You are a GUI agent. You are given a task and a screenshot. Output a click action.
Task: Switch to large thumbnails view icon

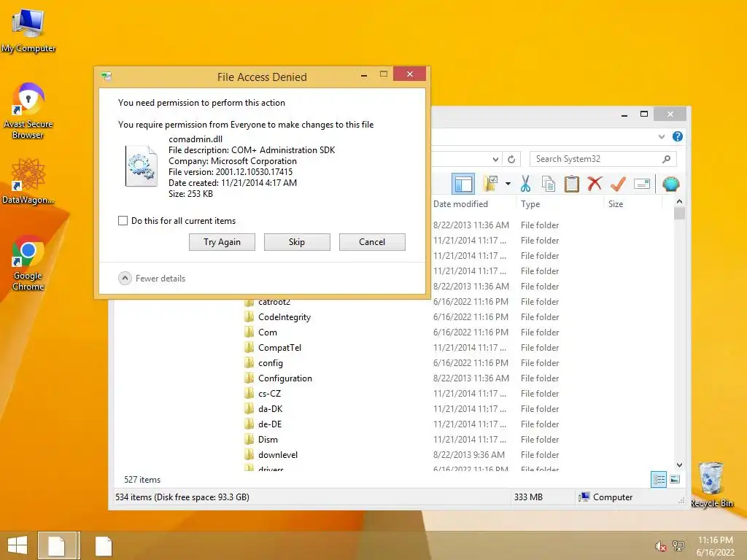[675, 479]
